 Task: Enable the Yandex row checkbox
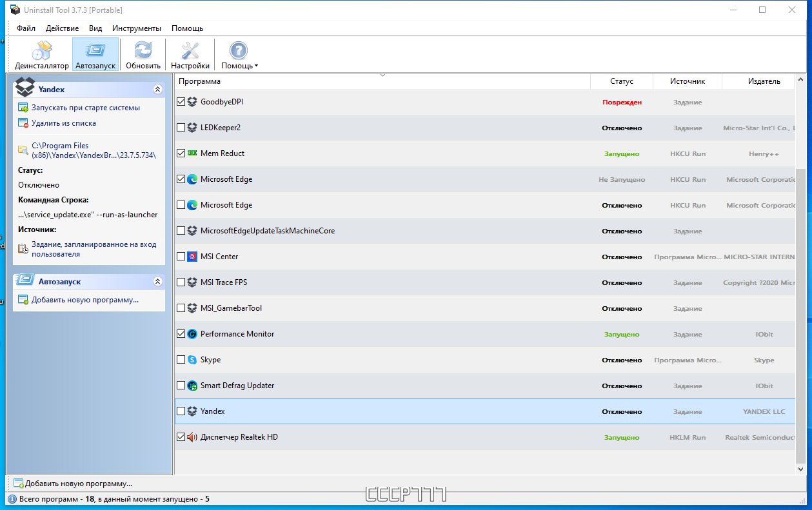[x=181, y=411]
